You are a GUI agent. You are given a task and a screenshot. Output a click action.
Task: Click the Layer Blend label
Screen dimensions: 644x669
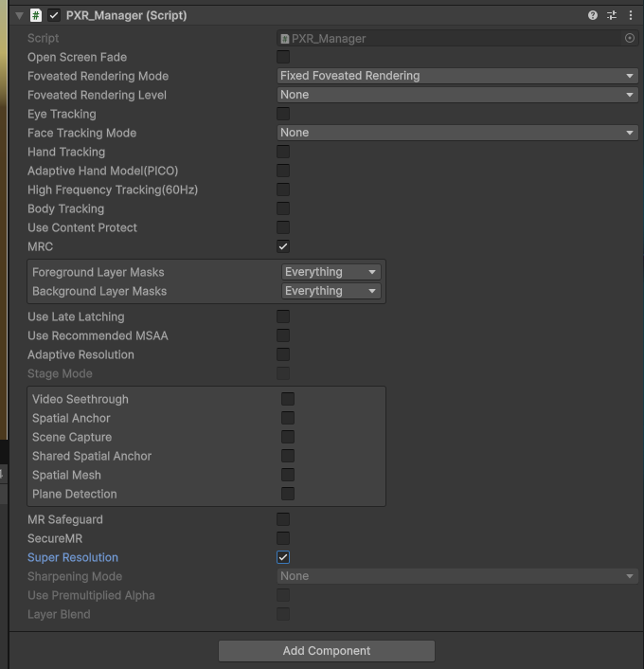[x=59, y=614]
